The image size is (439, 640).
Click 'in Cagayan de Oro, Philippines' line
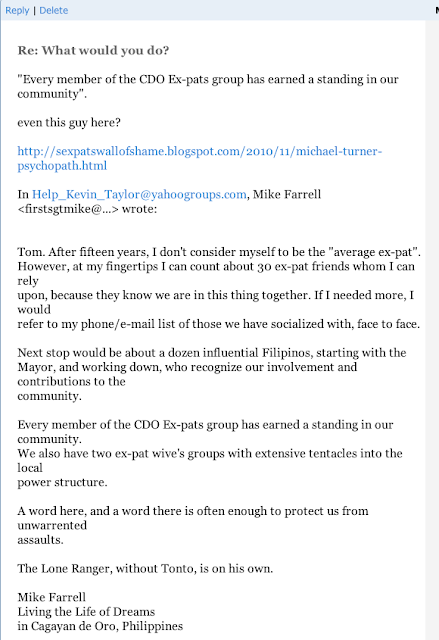click(100, 626)
